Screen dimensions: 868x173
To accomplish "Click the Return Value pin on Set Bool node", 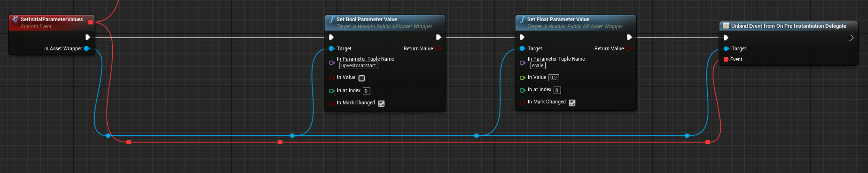I will tap(438, 48).
